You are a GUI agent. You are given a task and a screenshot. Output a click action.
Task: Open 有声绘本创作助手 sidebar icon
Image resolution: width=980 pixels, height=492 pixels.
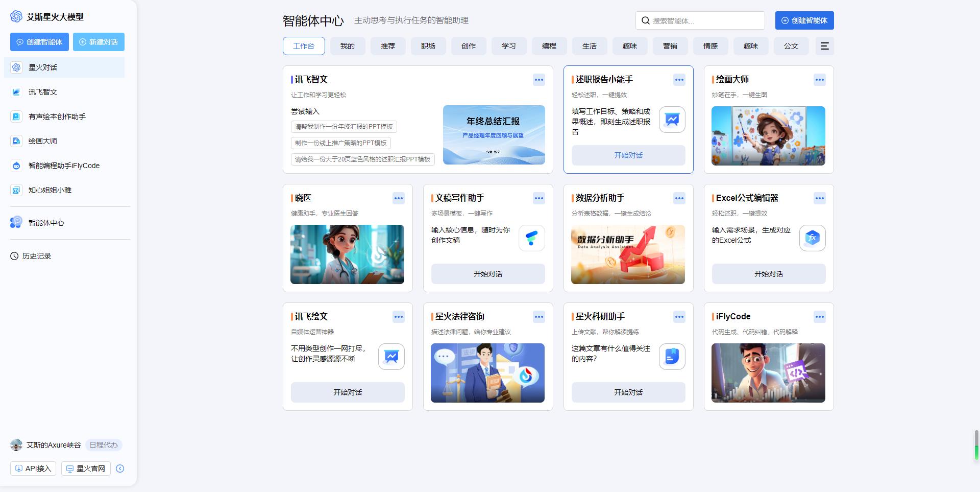tap(16, 116)
